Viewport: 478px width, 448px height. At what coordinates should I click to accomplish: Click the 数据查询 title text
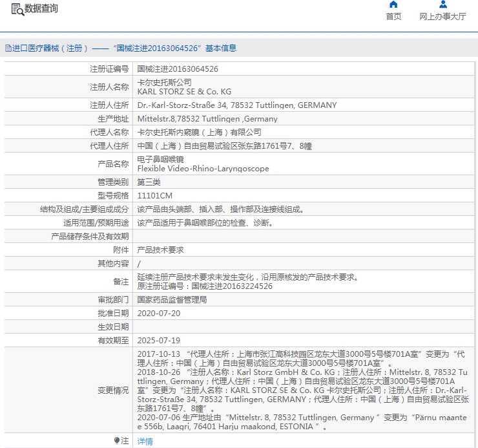[x=41, y=8]
